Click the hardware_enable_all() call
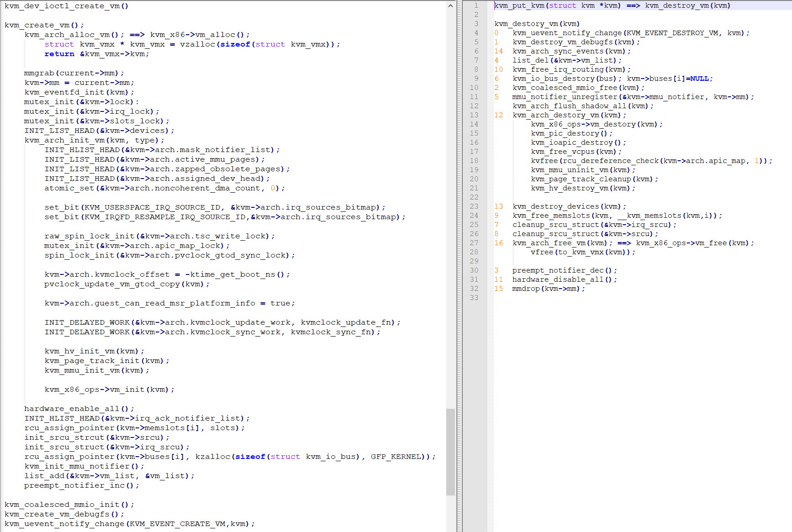This screenshot has width=792, height=532. click(79, 409)
